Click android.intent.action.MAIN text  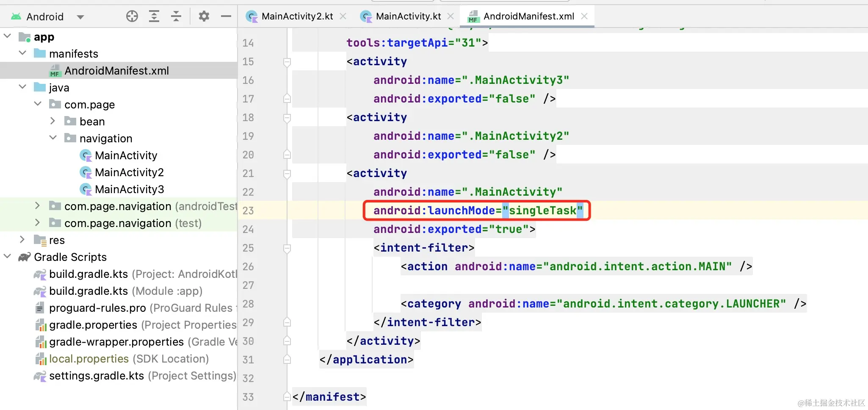(637, 266)
